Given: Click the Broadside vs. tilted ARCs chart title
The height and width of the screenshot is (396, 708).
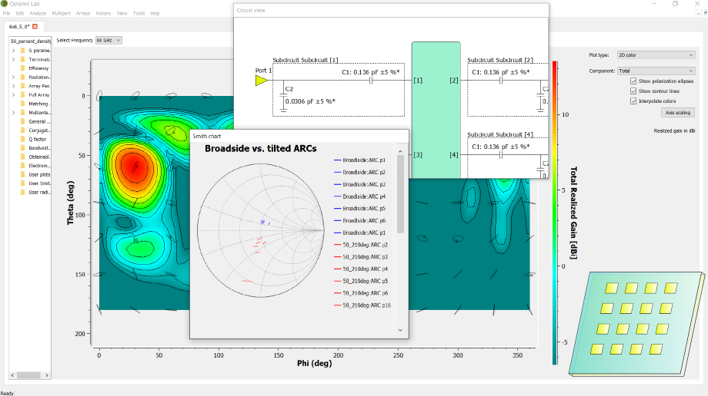Looking at the screenshot, I should (261, 149).
